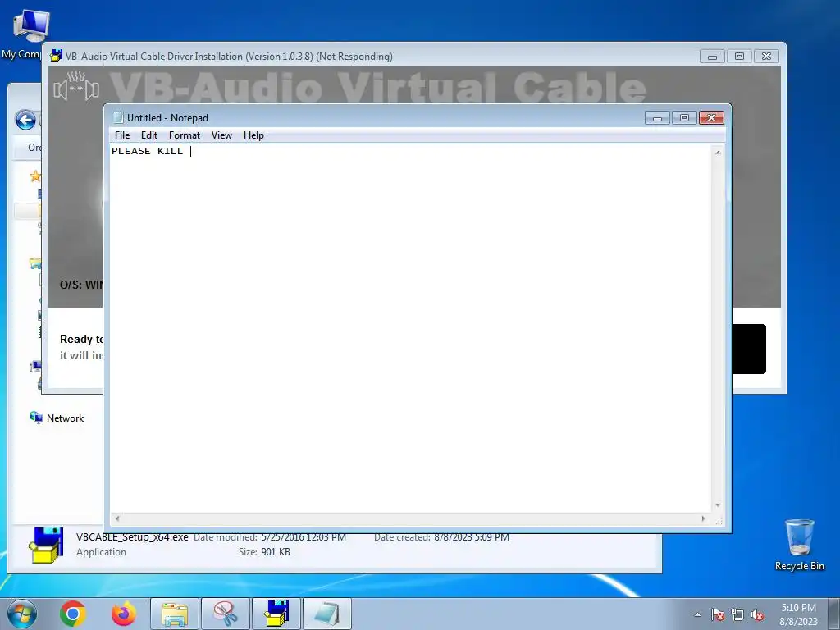Click the Notepad title bar icon
Screen dimensions: 840x630
[118, 118]
